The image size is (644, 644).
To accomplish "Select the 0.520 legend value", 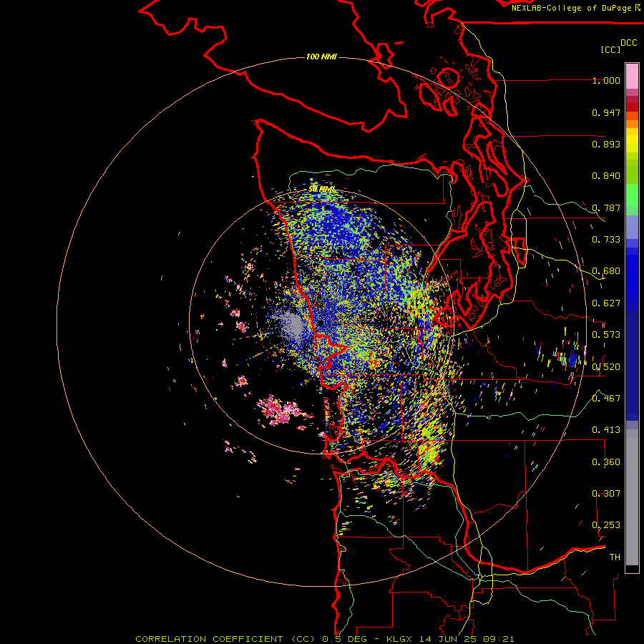I will (x=606, y=367).
